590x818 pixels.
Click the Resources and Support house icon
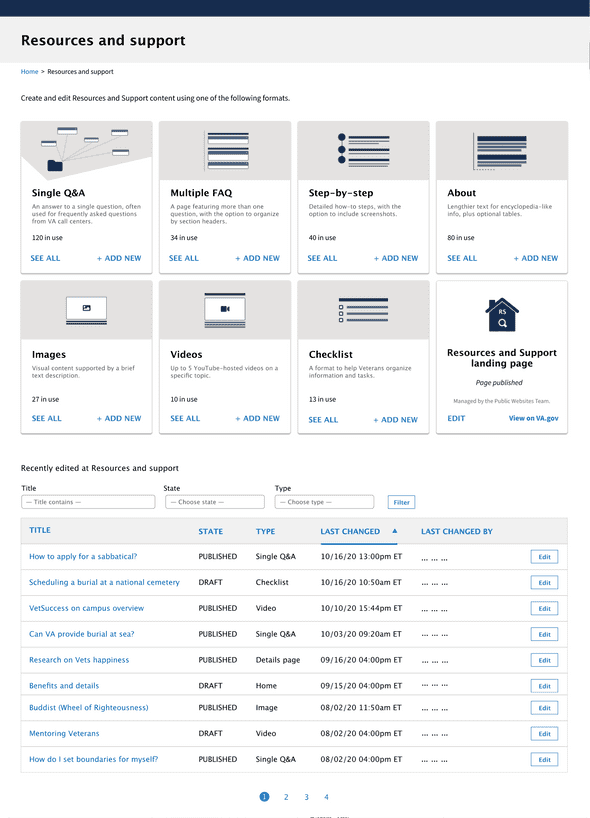[x=502, y=315]
